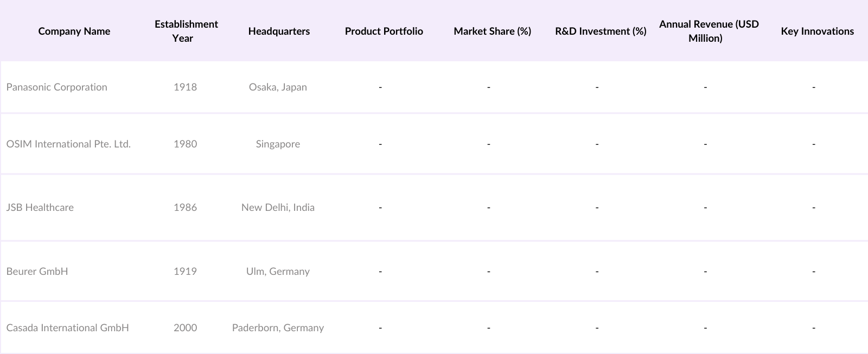Viewport: 868px width, 354px height.
Task: Click the Paderborn, Germany headquarters cell
Action: click(278, 327)
